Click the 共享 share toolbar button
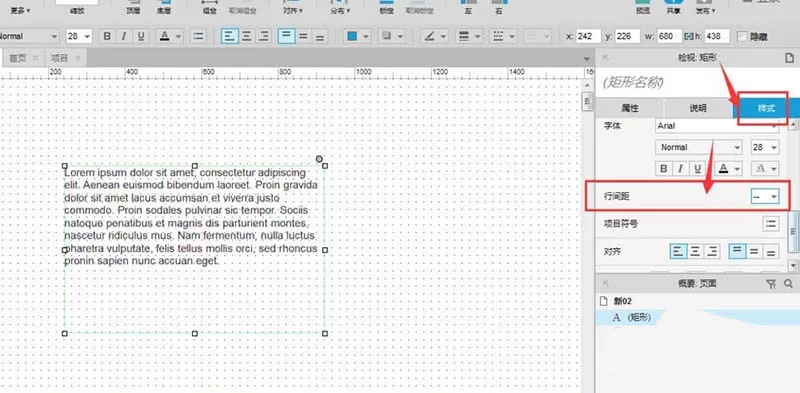The image size is (800, 393). [x=673, y=7]
